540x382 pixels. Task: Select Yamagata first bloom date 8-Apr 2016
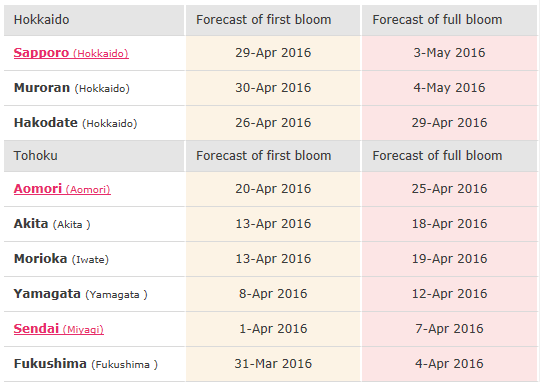[x=273, y=294]
